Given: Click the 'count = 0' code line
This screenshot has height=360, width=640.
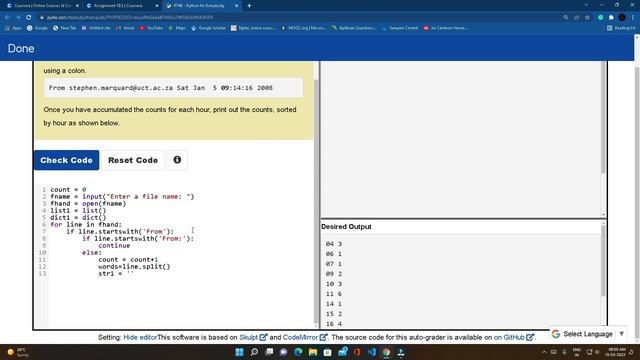Looking at the screenshot, I should [68, 189].
